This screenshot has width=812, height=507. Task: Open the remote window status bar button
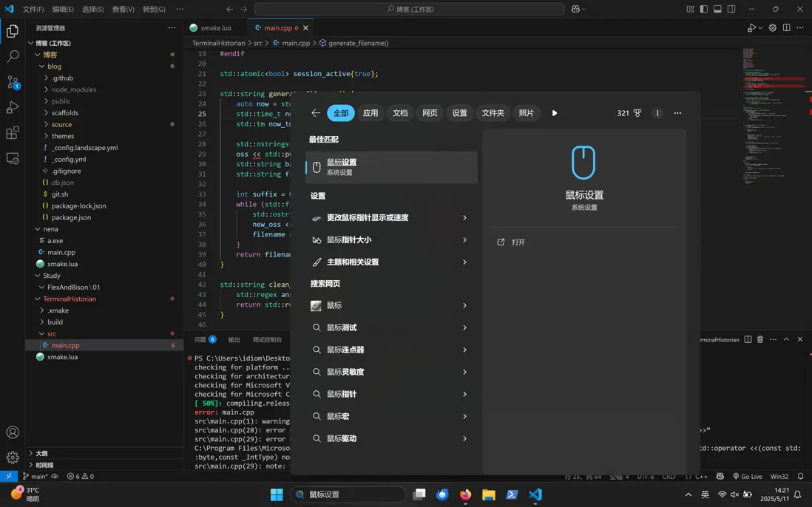(9, 477)
